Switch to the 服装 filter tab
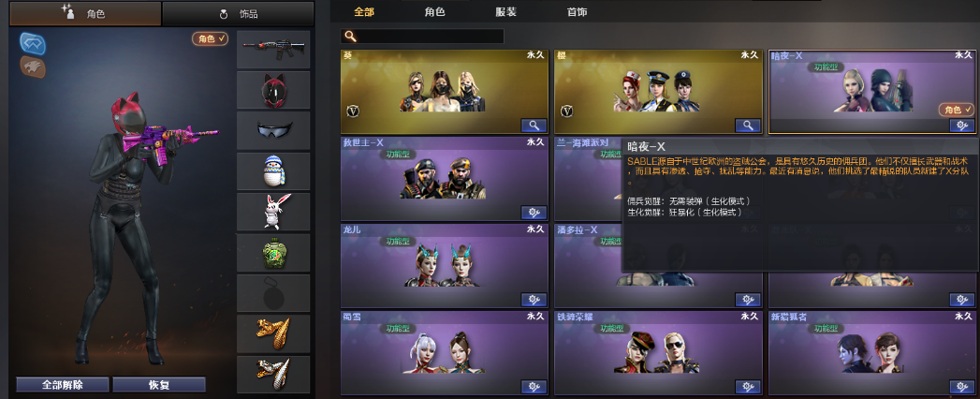 pyautogui.click(x=505, y=12)
